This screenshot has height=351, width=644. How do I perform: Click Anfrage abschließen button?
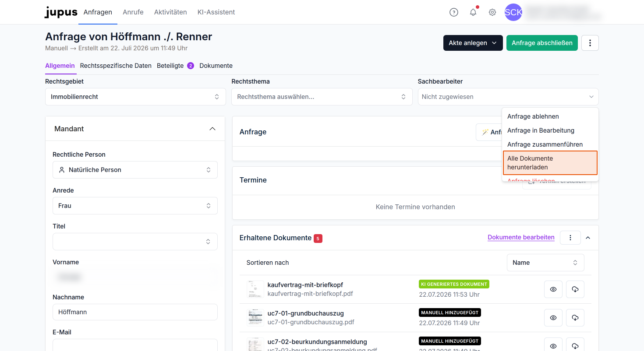542,43
